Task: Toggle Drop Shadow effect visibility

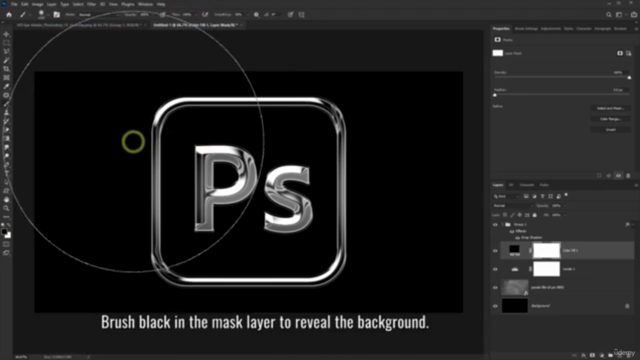Action: 518,238
